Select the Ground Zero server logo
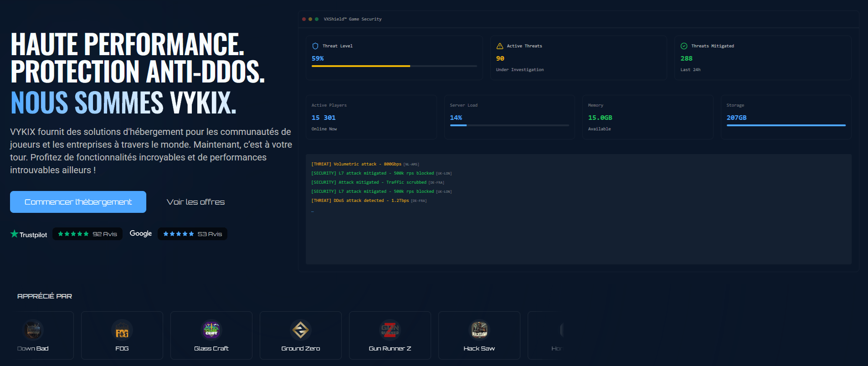The width and height of the screenshot is (868, 366). [x=301, y=330]
